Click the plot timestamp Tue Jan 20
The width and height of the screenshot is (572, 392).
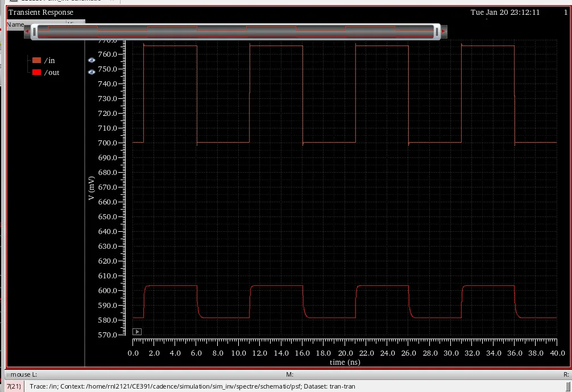[x=505, y=12]
